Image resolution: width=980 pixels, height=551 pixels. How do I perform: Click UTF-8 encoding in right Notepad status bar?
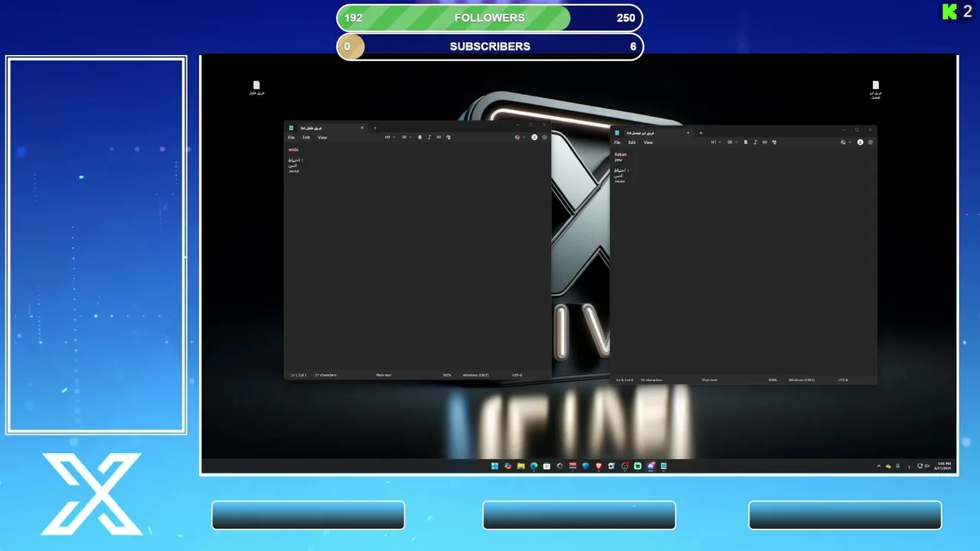[843, 380]
